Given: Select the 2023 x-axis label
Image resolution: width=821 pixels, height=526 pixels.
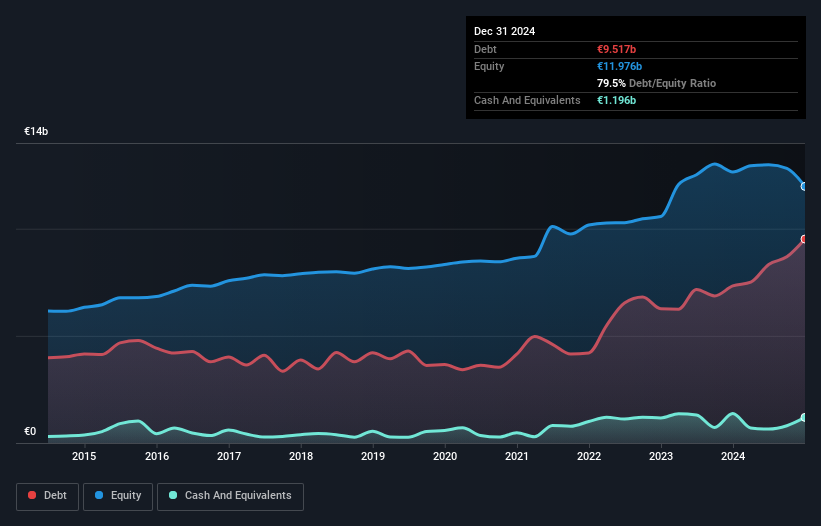Looking at the screenshot, I should click(x=661, y=456).
